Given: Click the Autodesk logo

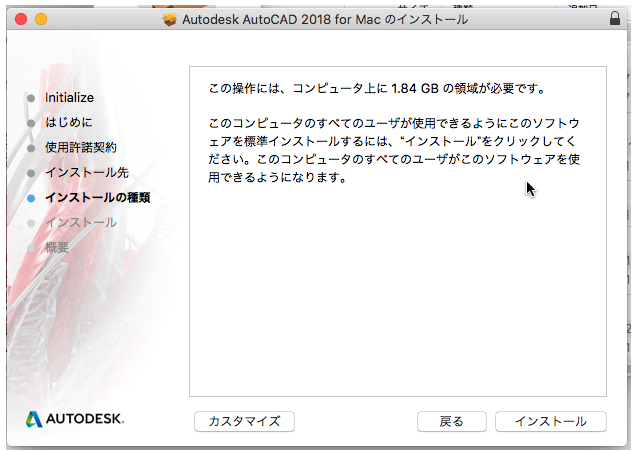Looking at the screenshot, I should [x=75, y=419].
